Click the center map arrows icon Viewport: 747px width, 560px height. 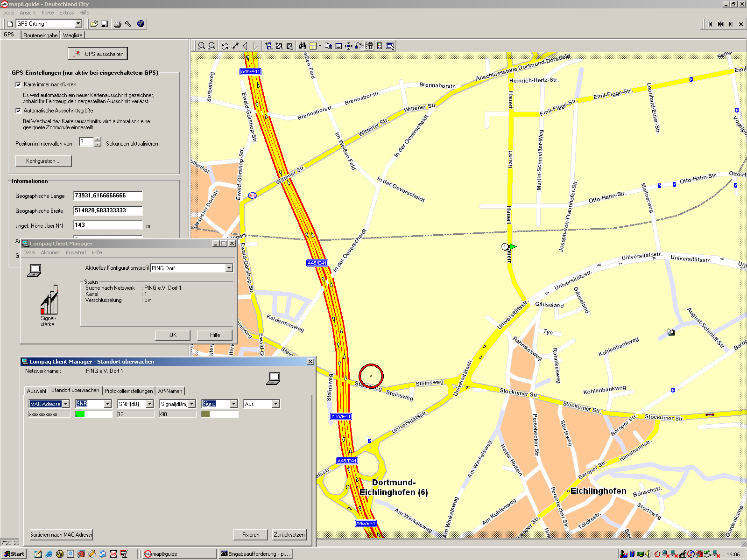click(349, 46)
